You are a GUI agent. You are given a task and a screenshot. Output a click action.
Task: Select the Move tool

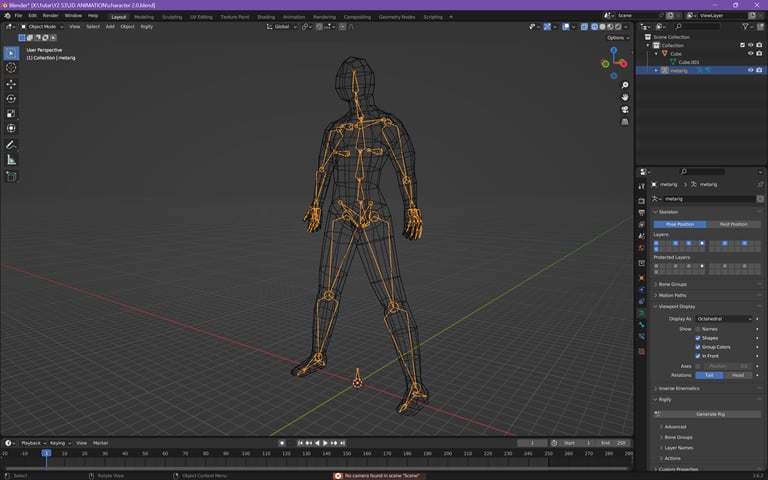coord(11,84)
